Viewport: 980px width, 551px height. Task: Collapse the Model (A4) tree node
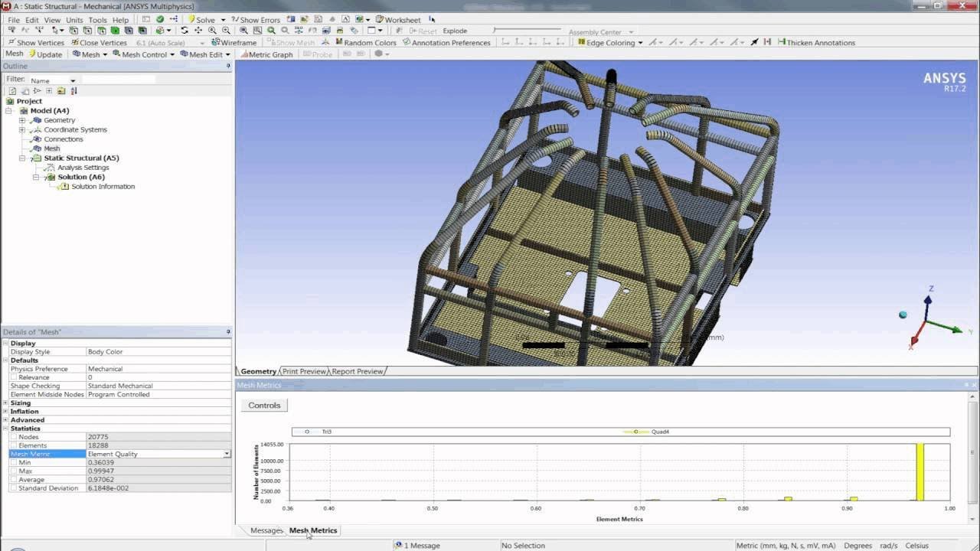point(9,110)
